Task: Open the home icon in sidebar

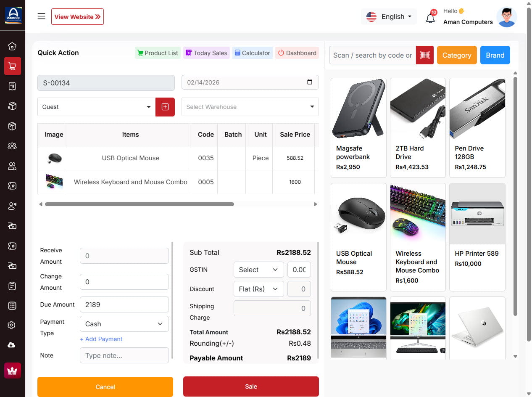Action: [x=12, y=46]
